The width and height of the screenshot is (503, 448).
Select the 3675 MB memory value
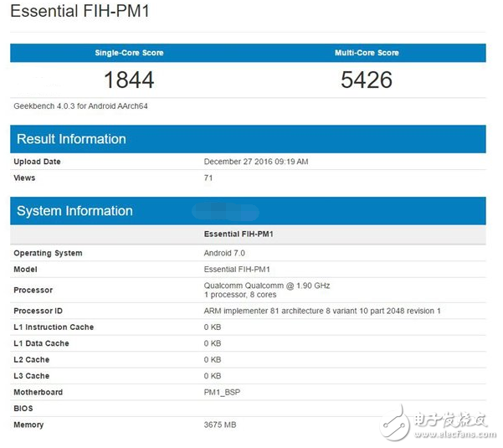(x=221, y=425)
